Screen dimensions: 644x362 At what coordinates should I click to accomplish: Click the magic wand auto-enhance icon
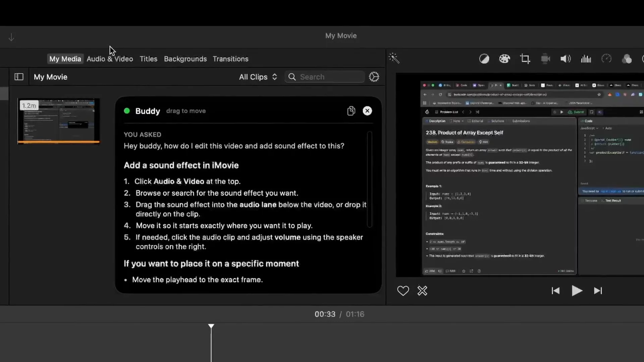click(x=394, y=58)
